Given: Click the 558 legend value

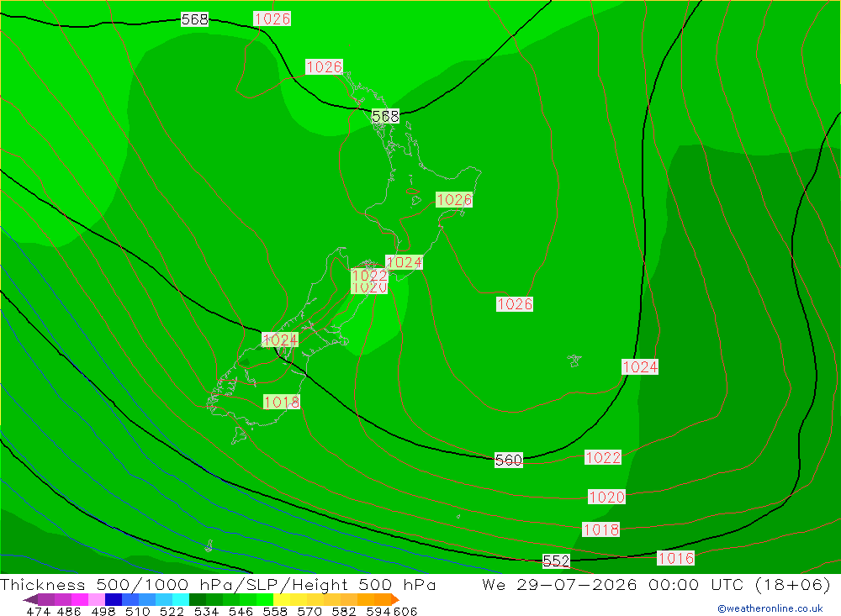Looking at the screenshot, I should point(275,611).
